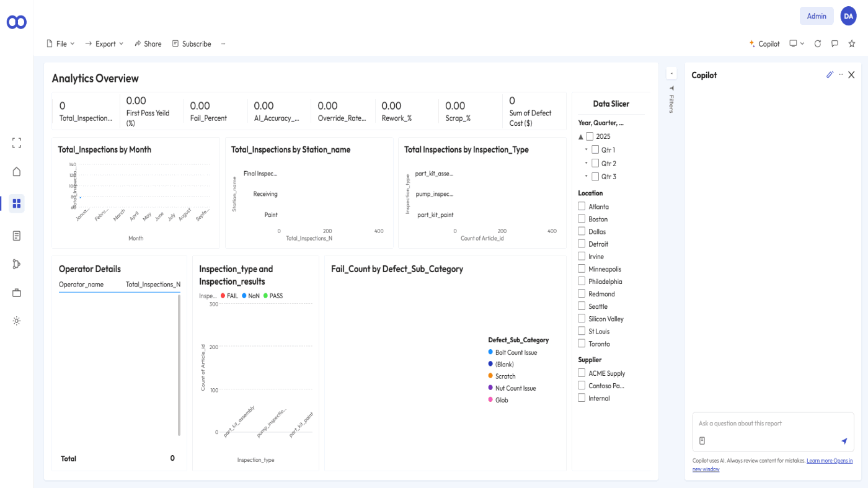Open the settings gear icon in sidebar
The image size is (868, 488).
click(x=17, y=321)
